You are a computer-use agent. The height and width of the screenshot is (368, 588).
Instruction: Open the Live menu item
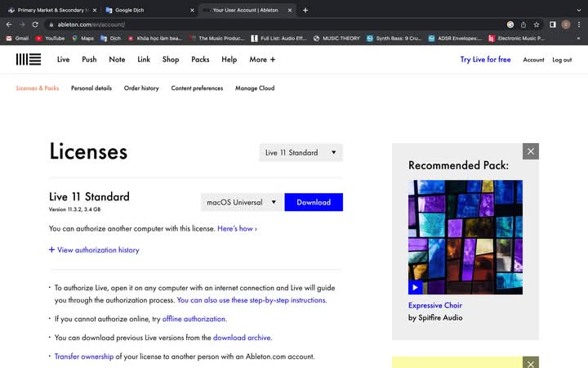[64, 60]
